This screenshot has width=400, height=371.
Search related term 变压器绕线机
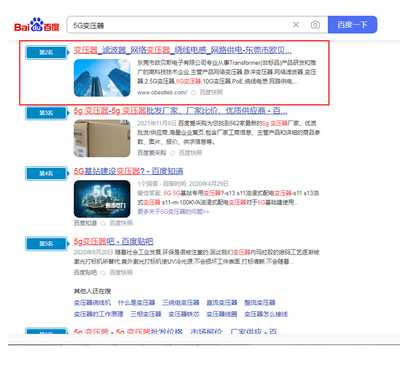[x=92, y=303]
